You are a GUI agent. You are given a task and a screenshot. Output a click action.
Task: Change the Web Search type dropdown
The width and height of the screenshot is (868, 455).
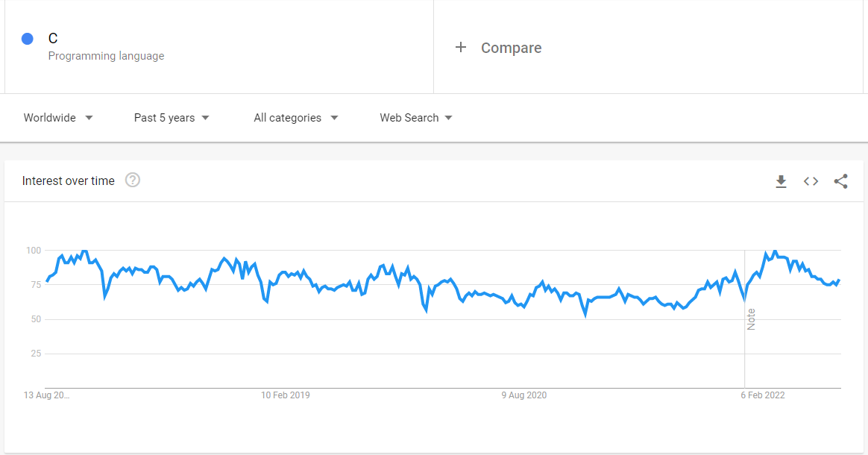pos(416,117)
